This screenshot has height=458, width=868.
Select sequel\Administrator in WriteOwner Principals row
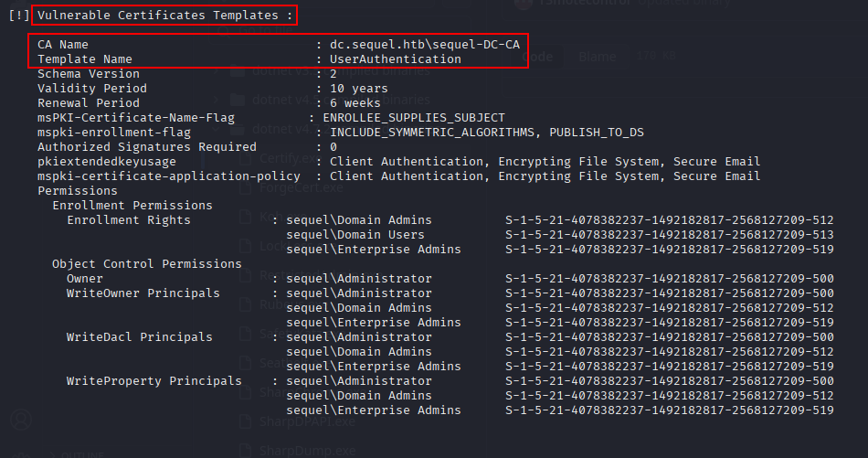coord(359,293)
